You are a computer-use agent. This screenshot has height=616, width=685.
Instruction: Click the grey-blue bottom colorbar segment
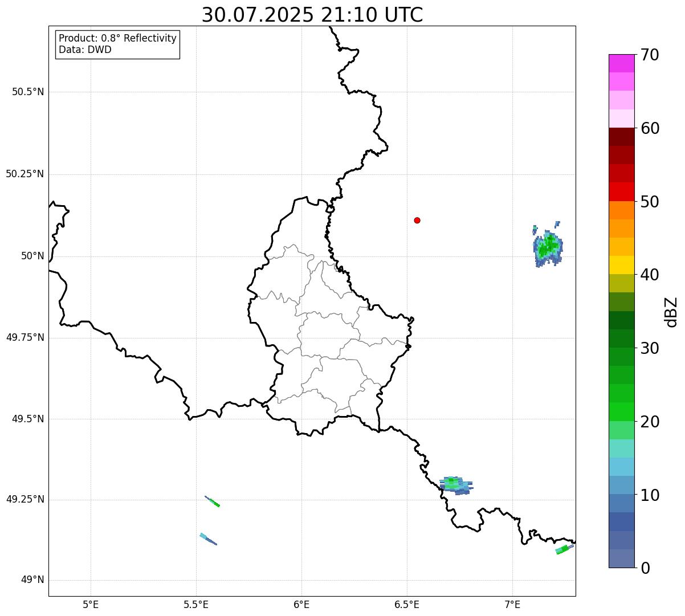621,558
